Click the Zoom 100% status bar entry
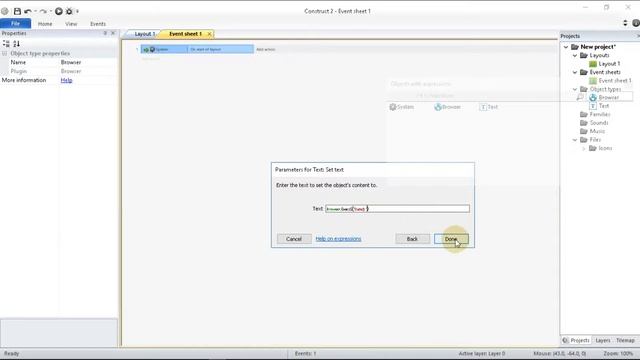Screen dimensions: 640x360 click(618, 353)
